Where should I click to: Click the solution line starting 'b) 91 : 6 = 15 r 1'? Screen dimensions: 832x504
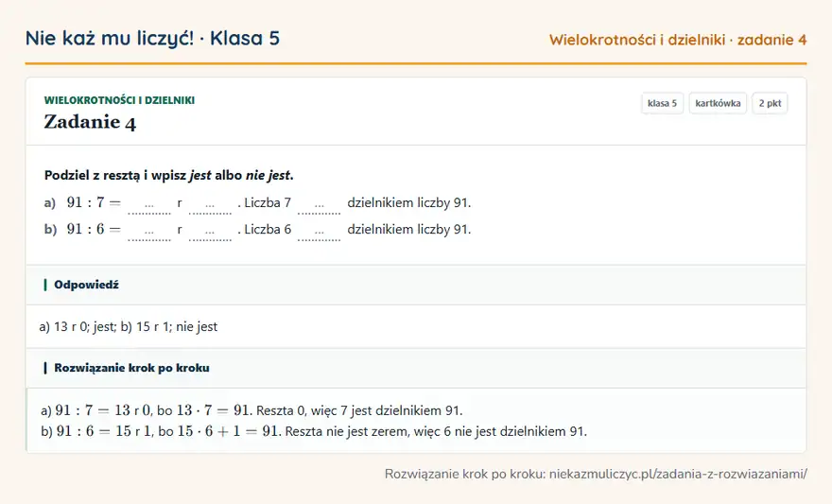pyautogui.click(x=314, y=431)
